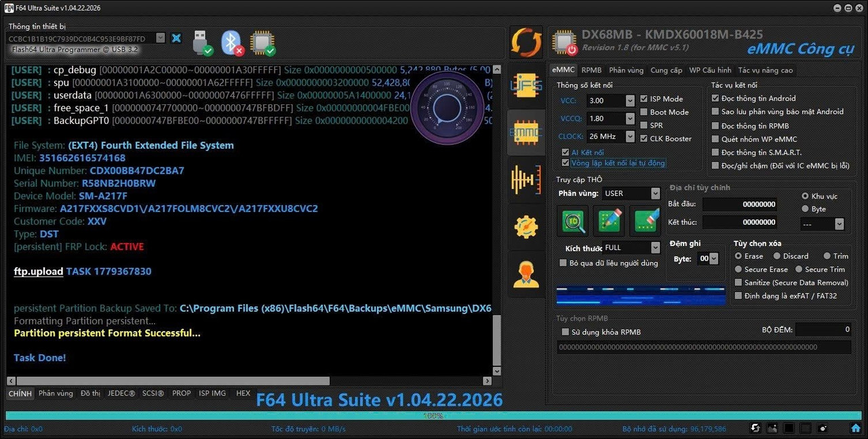The width and height of the screenshot is (868, 439).
Task: Open the user account sidebar icon
Action: click(526, 274)
